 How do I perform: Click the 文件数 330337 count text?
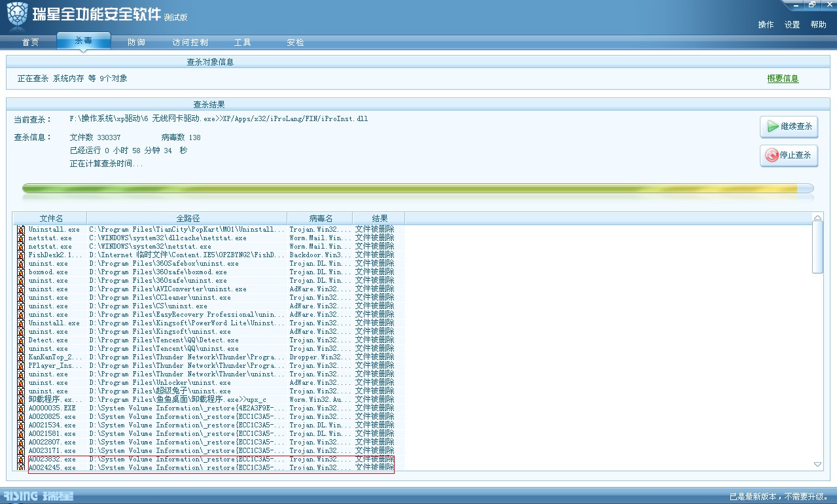(95, 137)
